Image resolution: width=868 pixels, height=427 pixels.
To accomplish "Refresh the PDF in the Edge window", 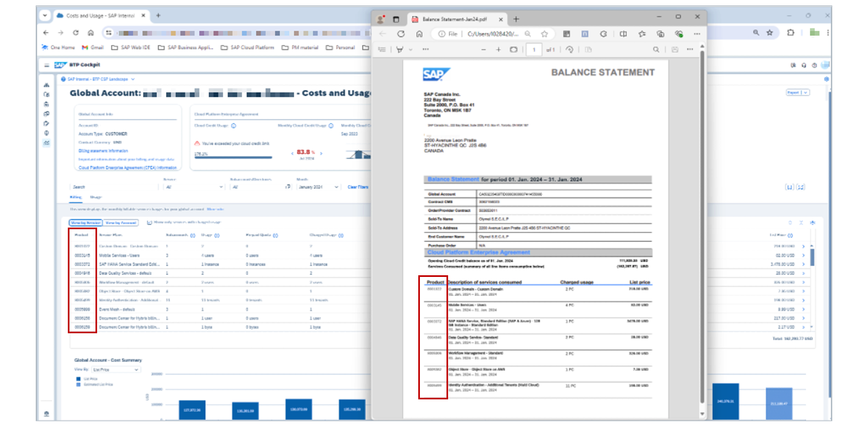I will [401, 34].
